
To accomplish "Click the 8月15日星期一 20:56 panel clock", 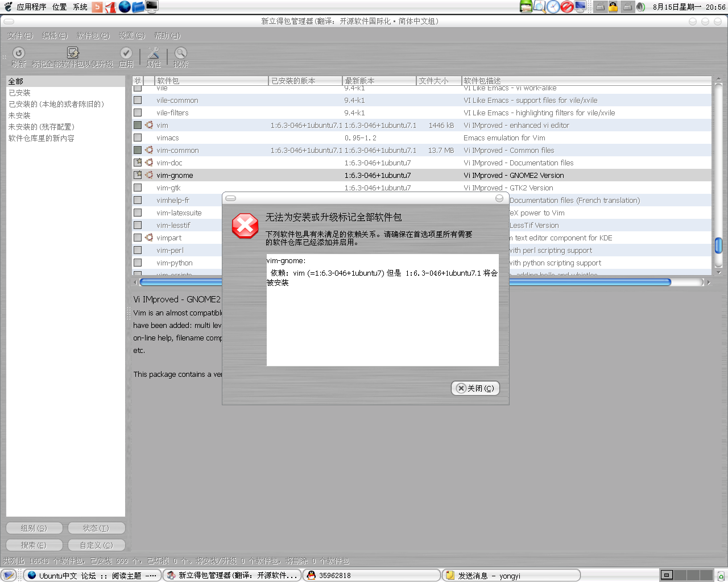I will coord(689,7).
